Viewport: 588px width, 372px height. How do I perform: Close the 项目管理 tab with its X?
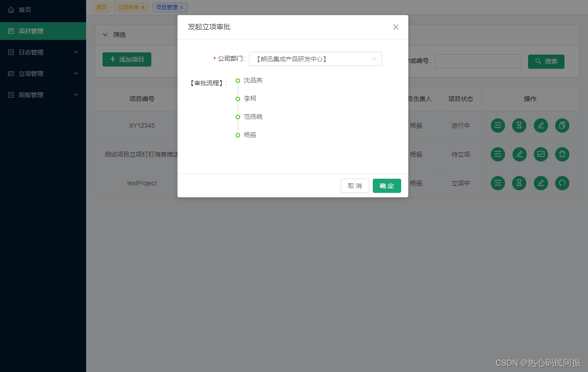click(x=182, y=8)
